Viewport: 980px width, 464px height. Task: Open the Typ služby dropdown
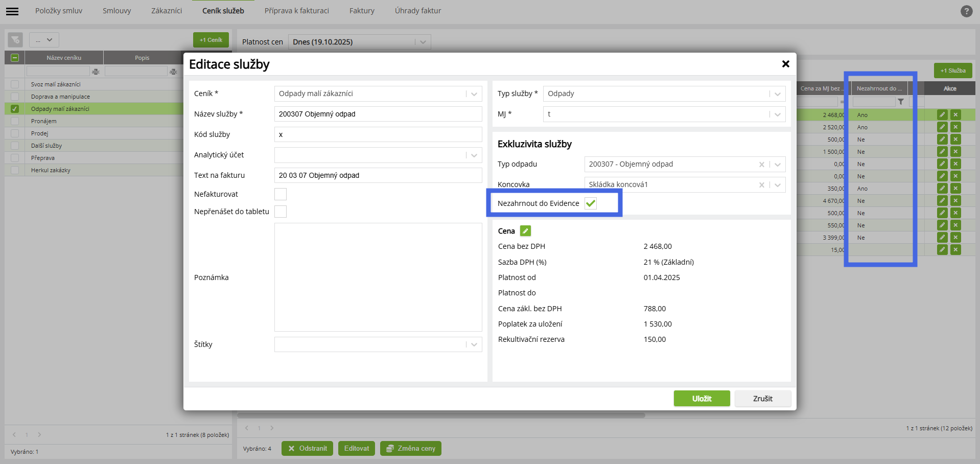point(777,94)
